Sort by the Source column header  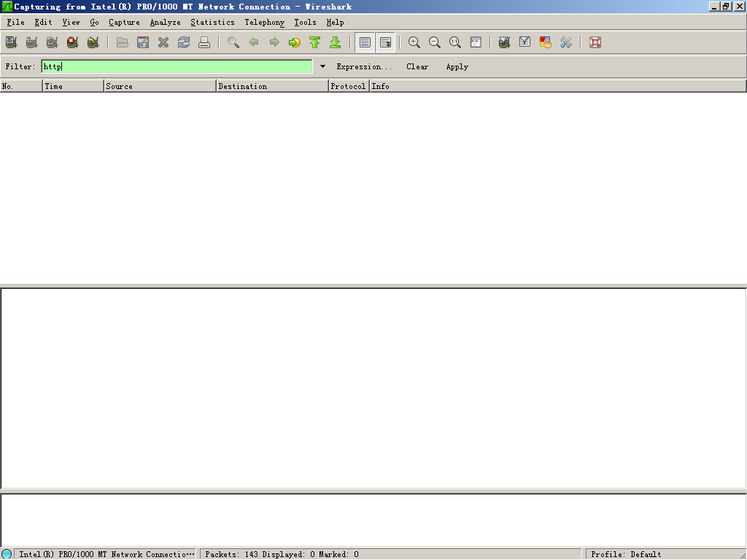coord(160,86)
